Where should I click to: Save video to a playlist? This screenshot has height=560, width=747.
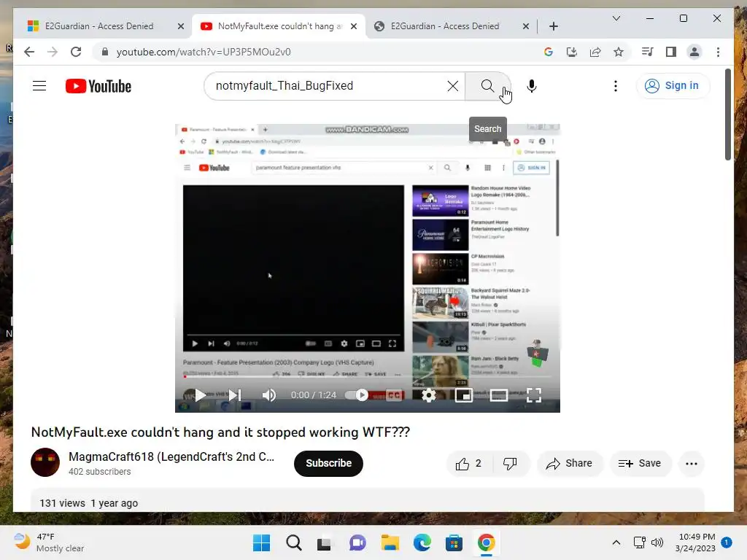640,464
